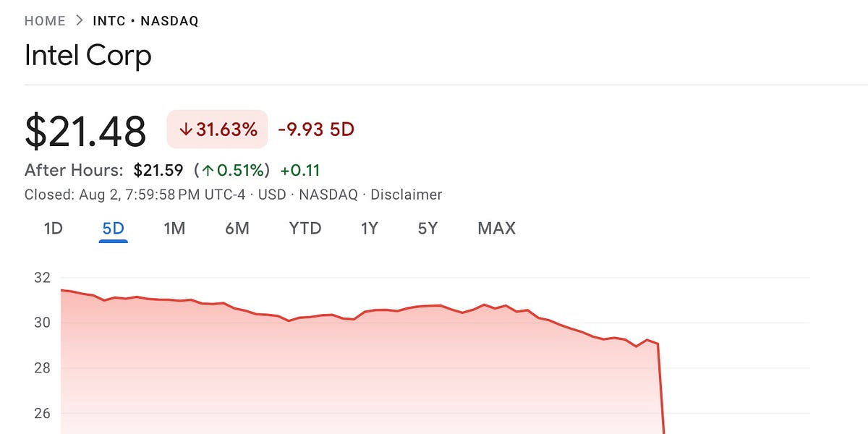Show the 1M chart range
868x434 pixels.
click(174, 229)
